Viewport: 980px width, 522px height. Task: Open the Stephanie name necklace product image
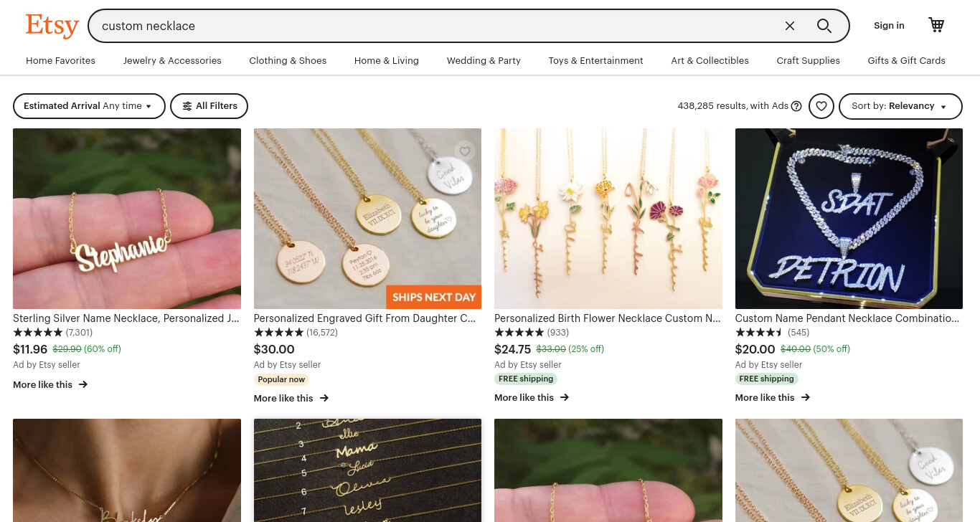[x=127, y=219]
